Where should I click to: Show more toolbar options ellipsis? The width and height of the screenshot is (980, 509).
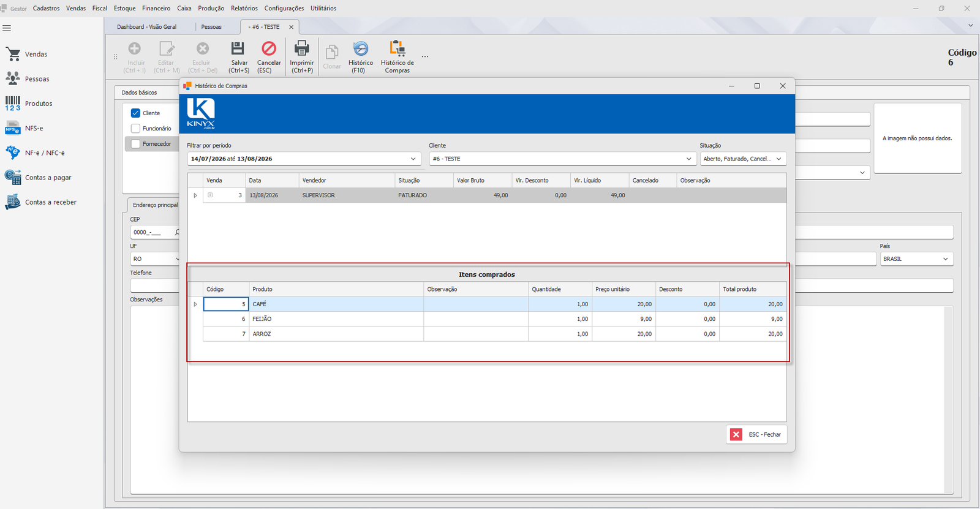(x=425, y=57)
